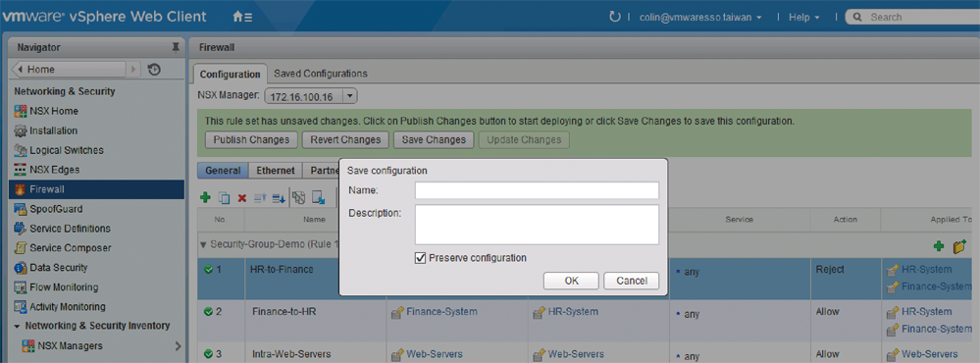Open HR-System link in rule 2 destination
This screenshot has height=363, width=980.
(x=573, y=311)
